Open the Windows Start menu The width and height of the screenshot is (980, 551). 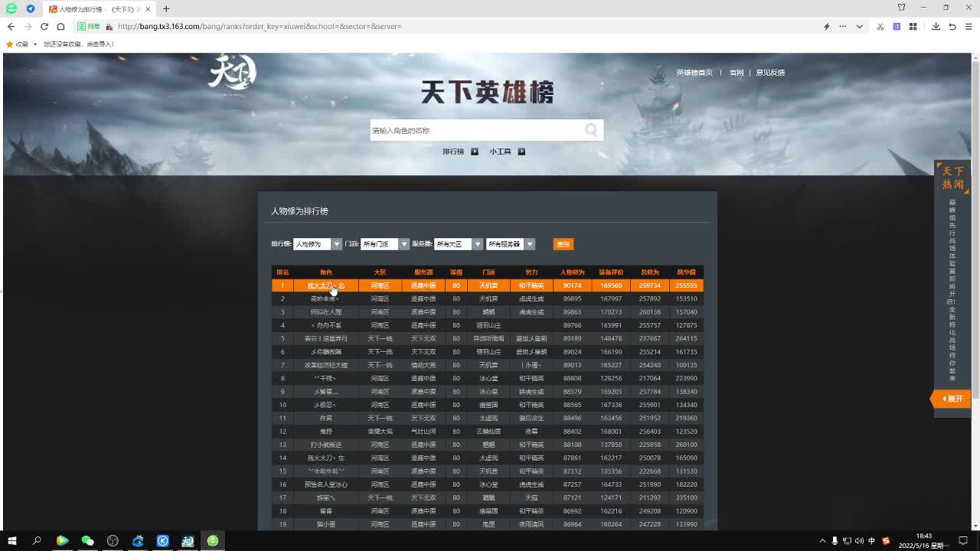(x=11, y=541)
